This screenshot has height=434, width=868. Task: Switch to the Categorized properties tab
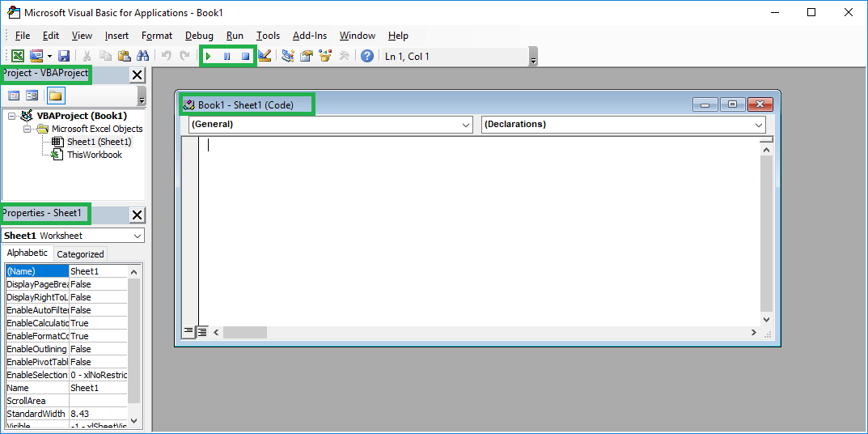[x=80, y=254]
